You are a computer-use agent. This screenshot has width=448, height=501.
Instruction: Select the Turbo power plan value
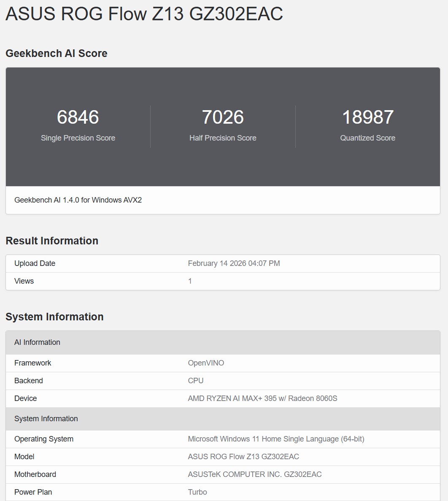(x=197, y=492)
